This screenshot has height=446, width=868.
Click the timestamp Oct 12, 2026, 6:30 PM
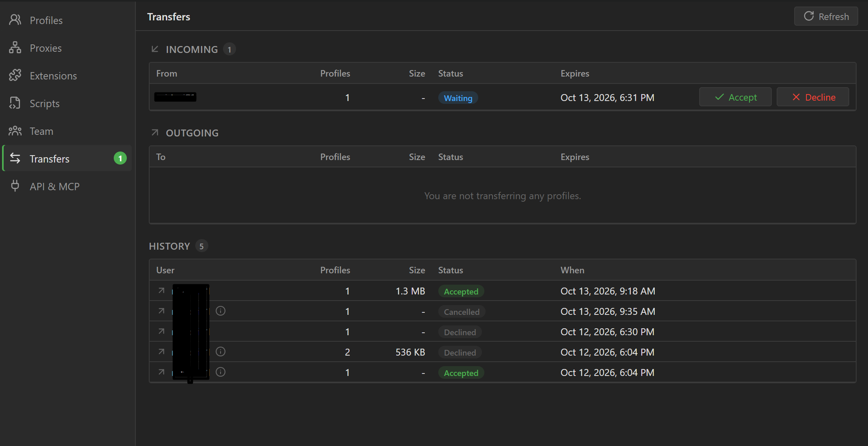pyautogui.click(x=607, y=332)
